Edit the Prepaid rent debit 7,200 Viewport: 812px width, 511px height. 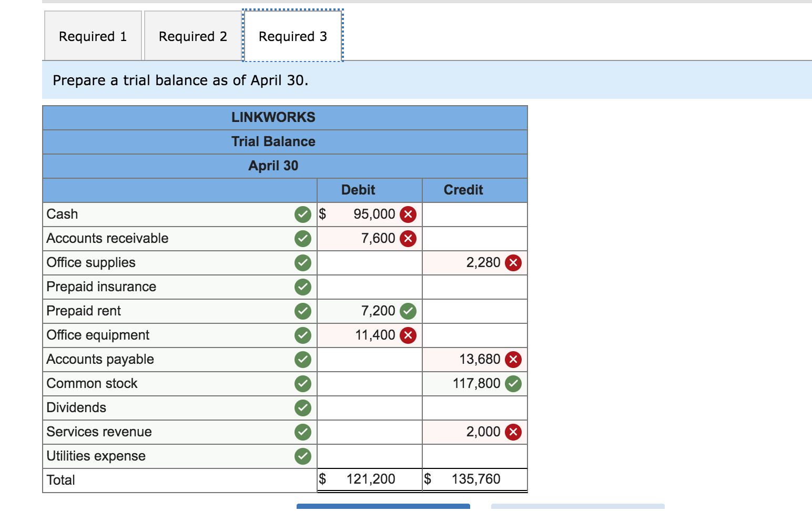tap(370, 311)
